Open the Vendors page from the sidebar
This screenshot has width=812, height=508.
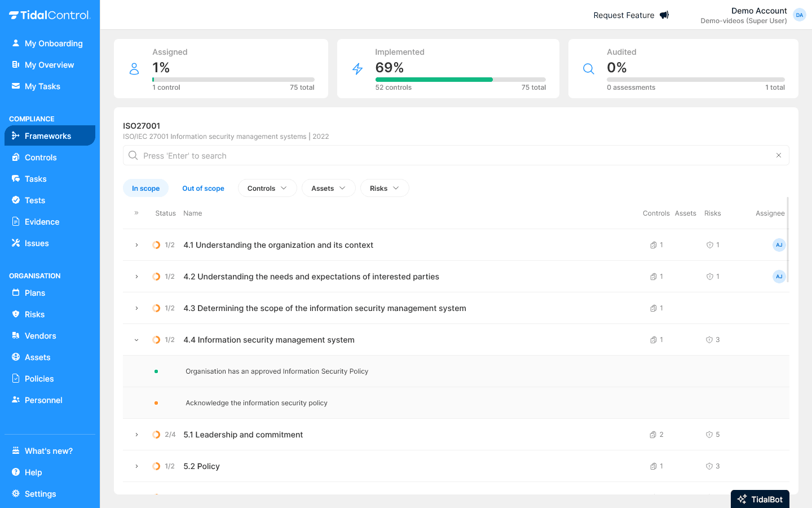tap(39, 335)
